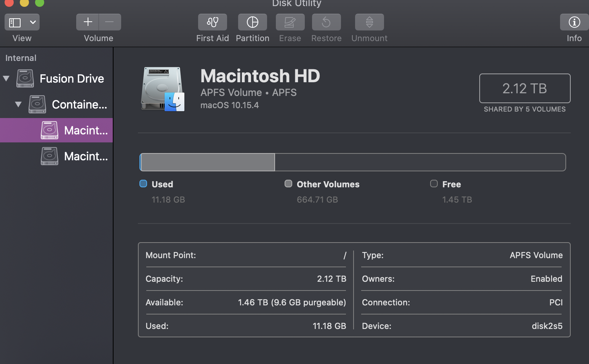
Task: Click the Mount Point row label
Action: click(x=171, y=255)
